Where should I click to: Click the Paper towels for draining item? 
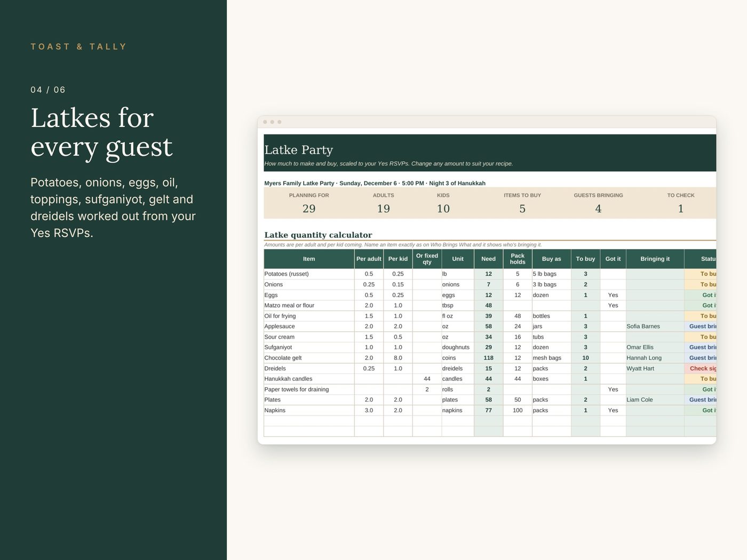point(309,389)
